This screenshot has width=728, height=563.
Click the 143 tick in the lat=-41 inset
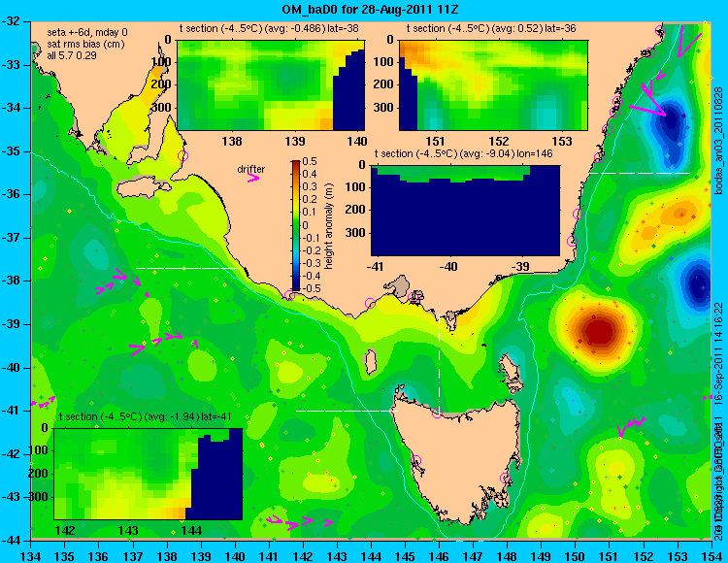tap(128, 531)
